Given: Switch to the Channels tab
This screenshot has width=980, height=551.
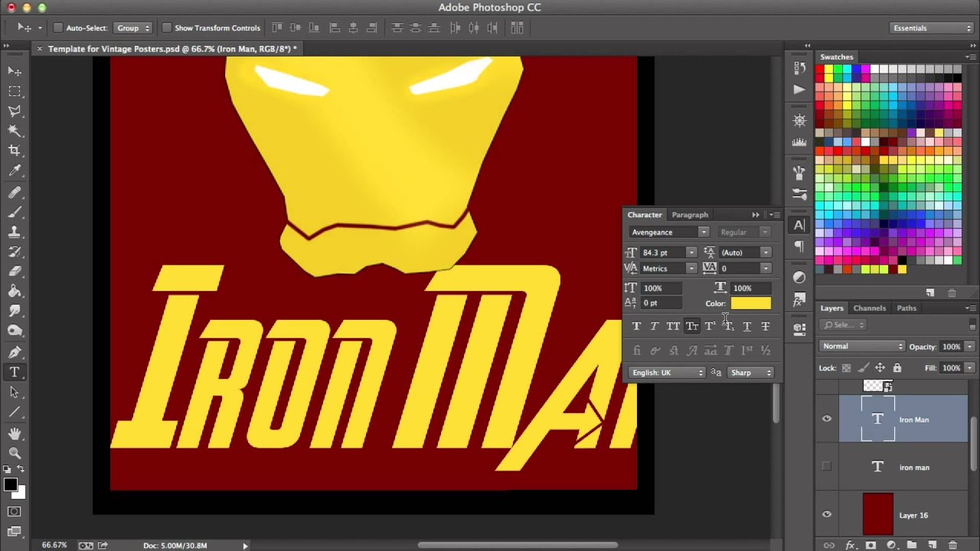Looking at the screenshot, I should coord(870,308).
